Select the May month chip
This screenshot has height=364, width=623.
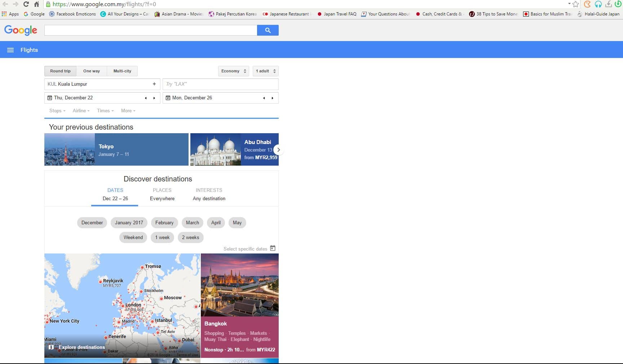(237, 223)
